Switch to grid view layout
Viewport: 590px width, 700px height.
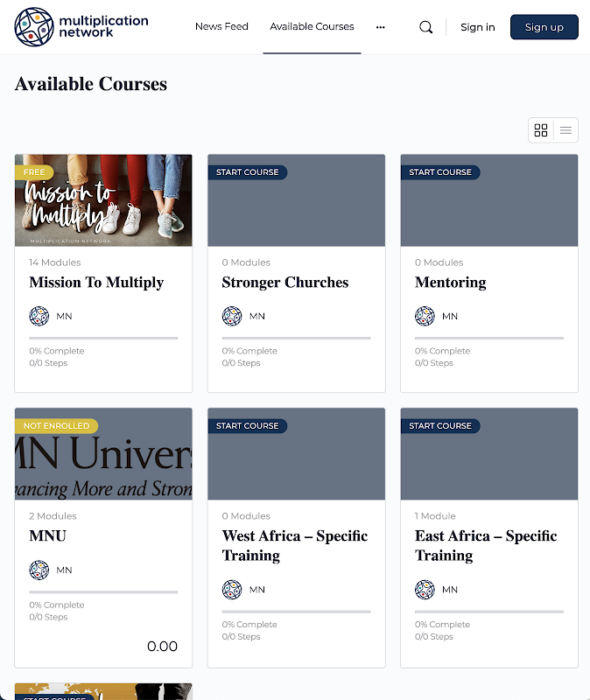click(541, 130)
